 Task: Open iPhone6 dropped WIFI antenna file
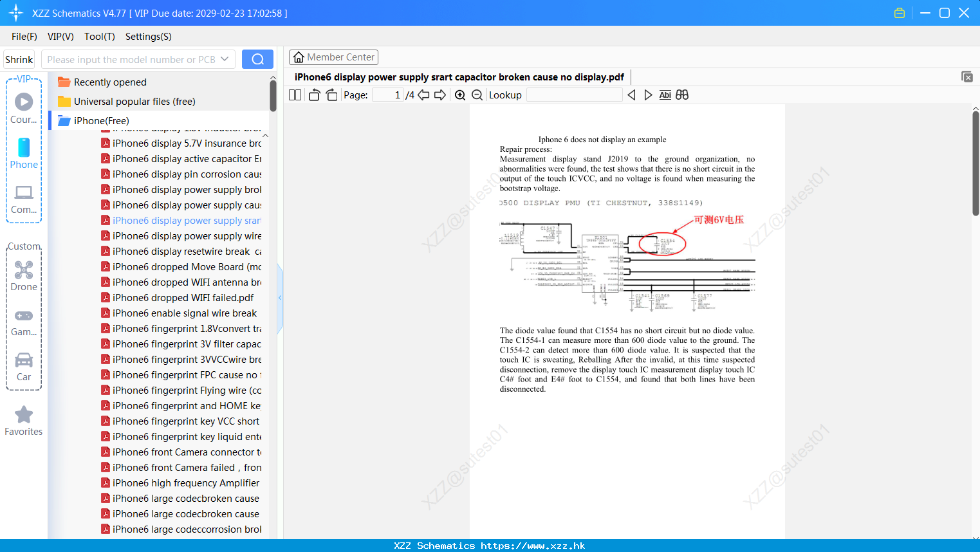click(181, 282)
